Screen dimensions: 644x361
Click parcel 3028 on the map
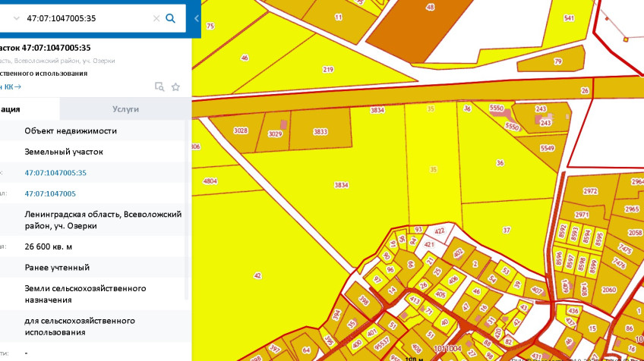click(241, 131)
